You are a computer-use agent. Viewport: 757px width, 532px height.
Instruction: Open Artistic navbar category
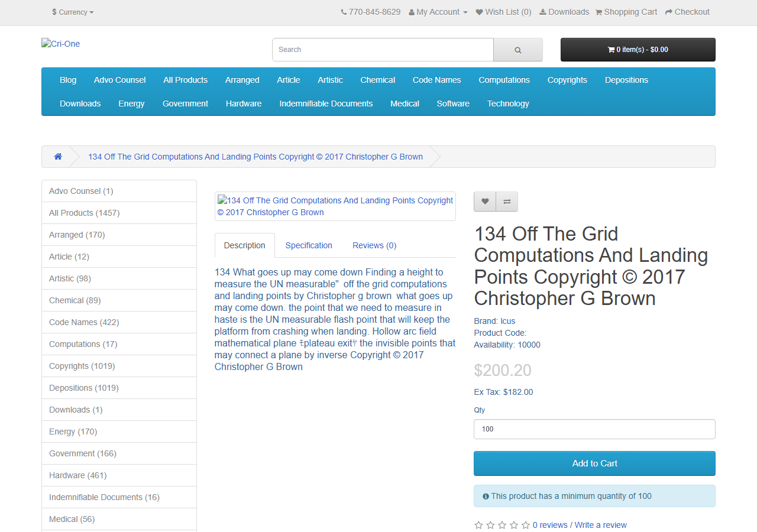click(331, 80)
